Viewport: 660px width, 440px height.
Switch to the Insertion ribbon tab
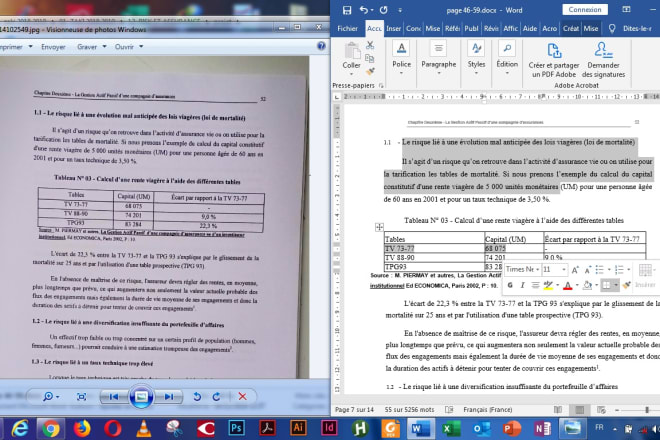(x=394, y=29)
